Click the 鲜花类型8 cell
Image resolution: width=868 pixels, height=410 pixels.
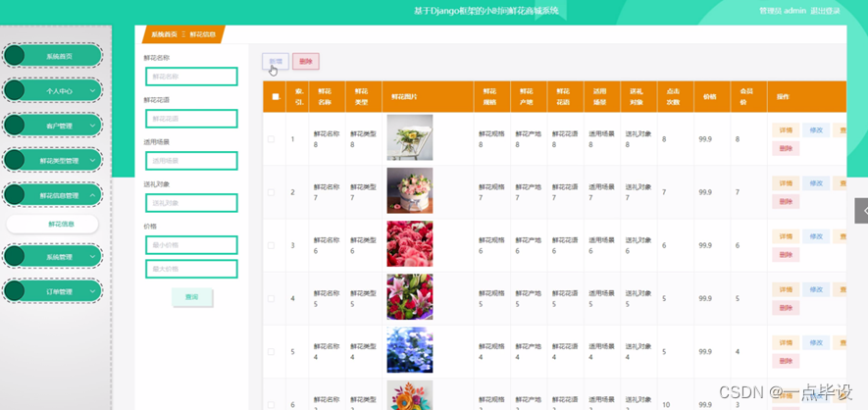pos(363,139)
